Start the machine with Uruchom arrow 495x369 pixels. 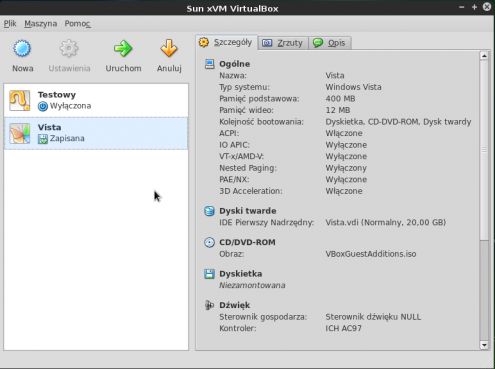pos(123,49)
